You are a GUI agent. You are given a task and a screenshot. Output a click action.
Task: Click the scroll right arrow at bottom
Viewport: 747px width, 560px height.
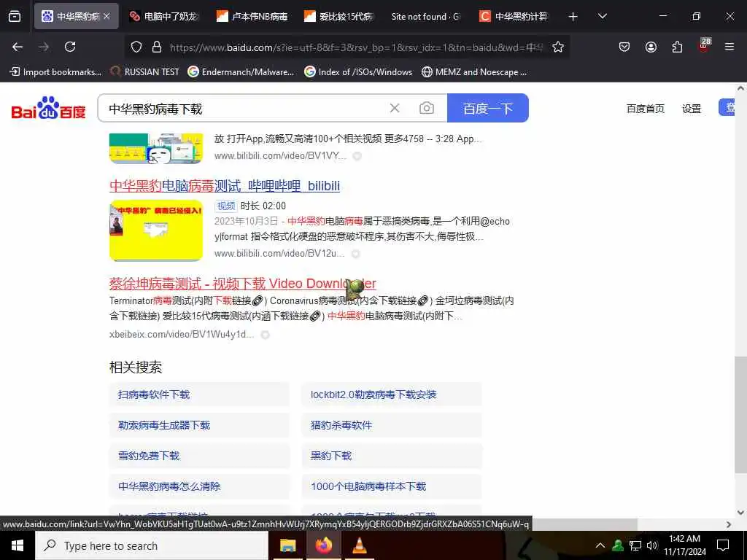pos(729,524)
